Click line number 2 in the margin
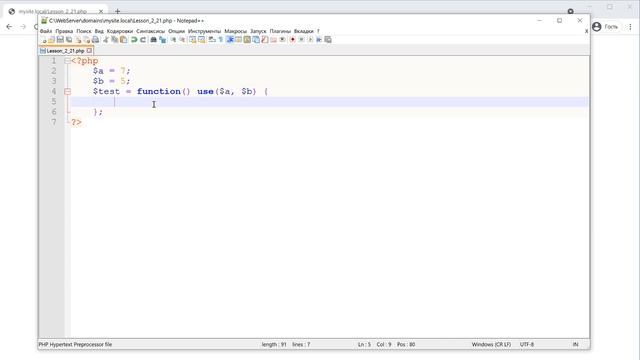Screen dimensions: 640x360 click(x=53, y=71)
